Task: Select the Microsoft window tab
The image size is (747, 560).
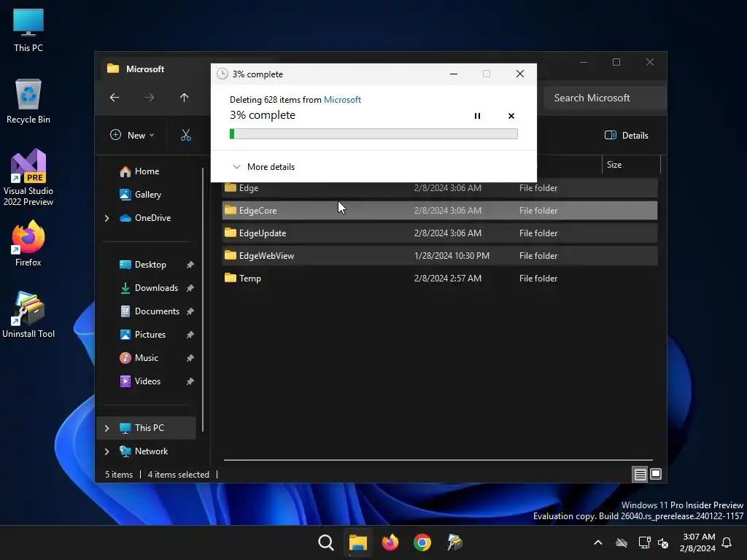Action: (x=145, y=69)
